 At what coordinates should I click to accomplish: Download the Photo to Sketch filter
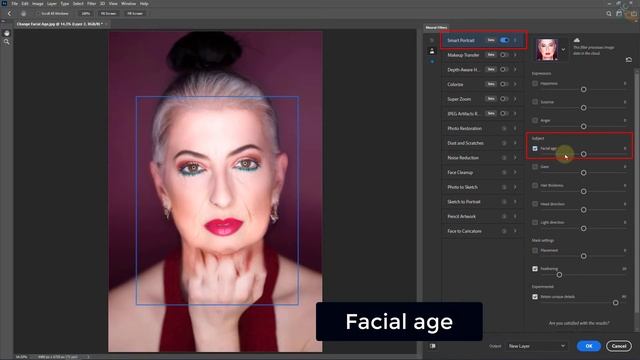pos(504,187)
